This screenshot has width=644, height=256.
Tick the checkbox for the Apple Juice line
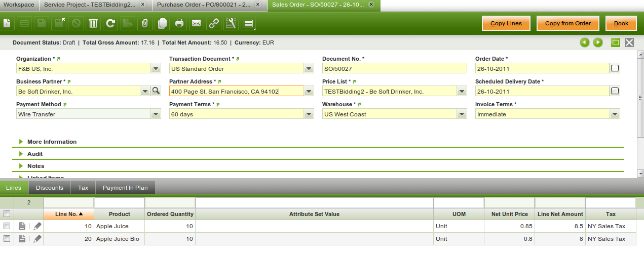tap(7, 226)
